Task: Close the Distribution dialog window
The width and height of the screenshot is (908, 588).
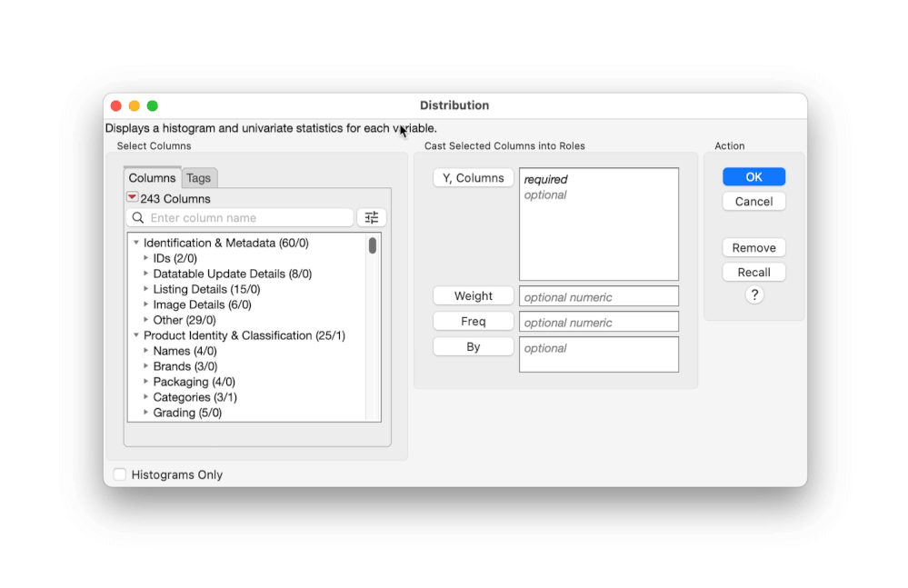Action: [115, 105]
